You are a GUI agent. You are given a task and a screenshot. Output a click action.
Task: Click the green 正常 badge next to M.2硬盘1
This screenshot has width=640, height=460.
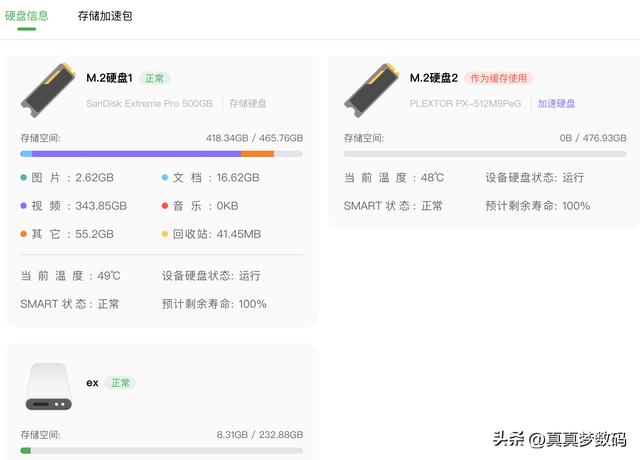154,78
